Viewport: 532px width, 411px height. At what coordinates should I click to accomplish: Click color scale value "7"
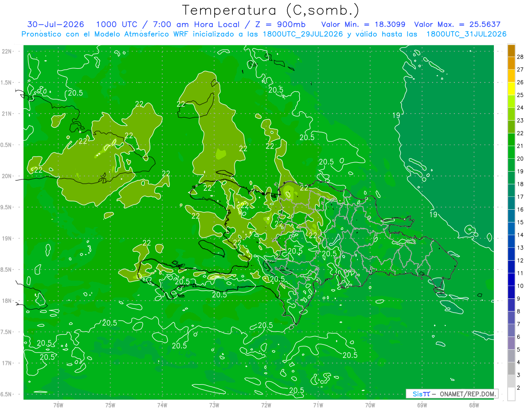tap(519, 324)
